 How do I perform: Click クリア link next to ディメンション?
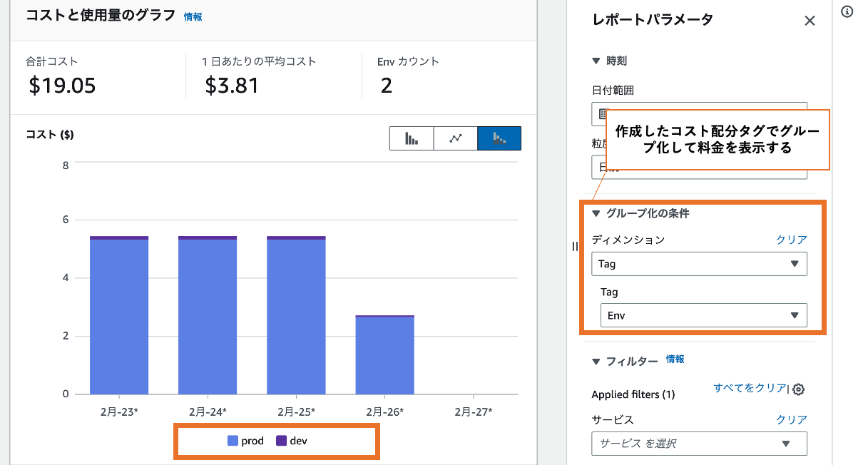pos(792,240)
